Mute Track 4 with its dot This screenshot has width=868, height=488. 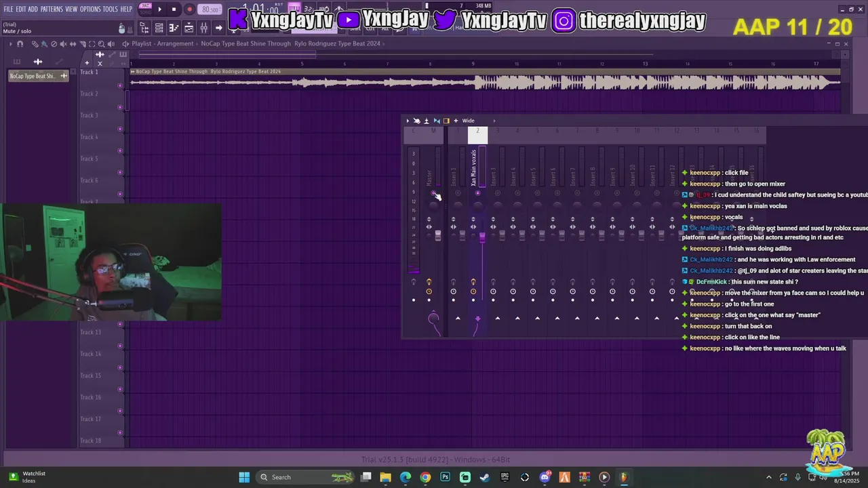[x=121, y=150]
